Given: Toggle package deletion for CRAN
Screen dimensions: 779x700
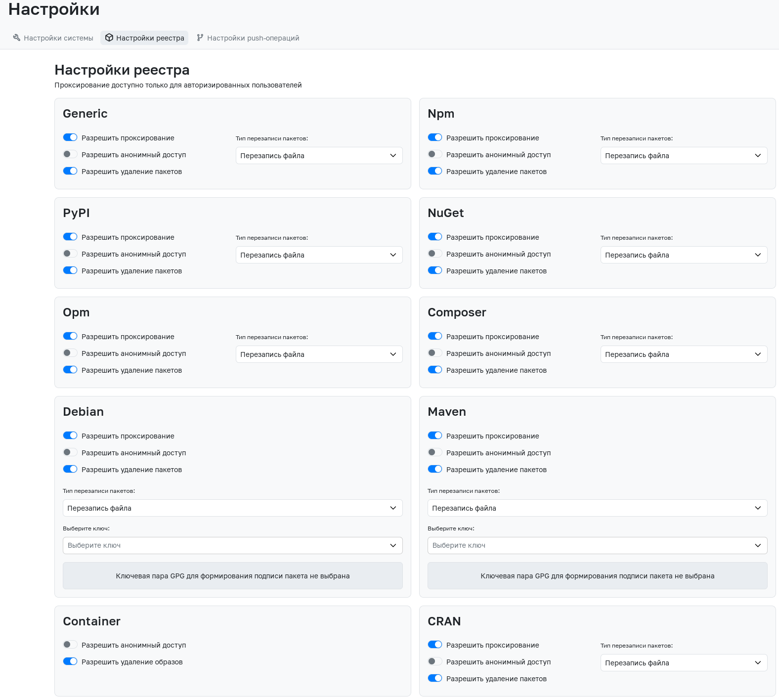Looking at the screenshot, I should [x=435, y=678].
